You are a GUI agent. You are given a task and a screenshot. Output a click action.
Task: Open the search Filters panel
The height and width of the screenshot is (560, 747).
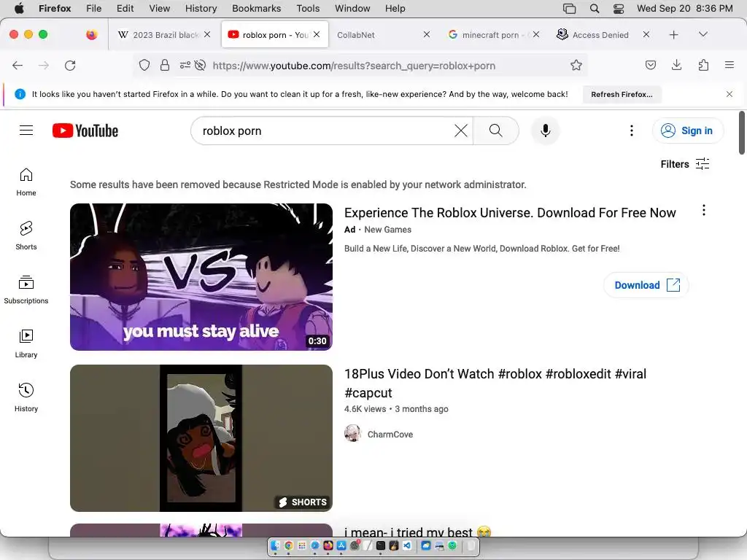click(x=684, y=164)
